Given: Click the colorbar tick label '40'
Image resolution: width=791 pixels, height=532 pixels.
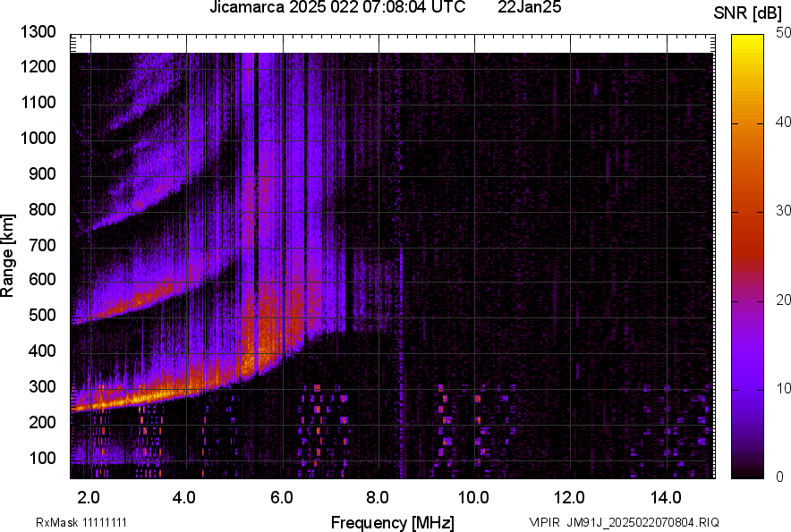Looking at the screenshot, I should (783, 122).
